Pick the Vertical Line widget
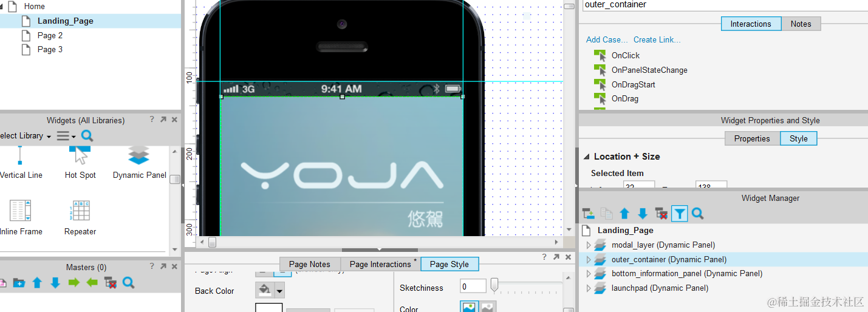This screenshot has height=312, width=868. tap(21, 163)
